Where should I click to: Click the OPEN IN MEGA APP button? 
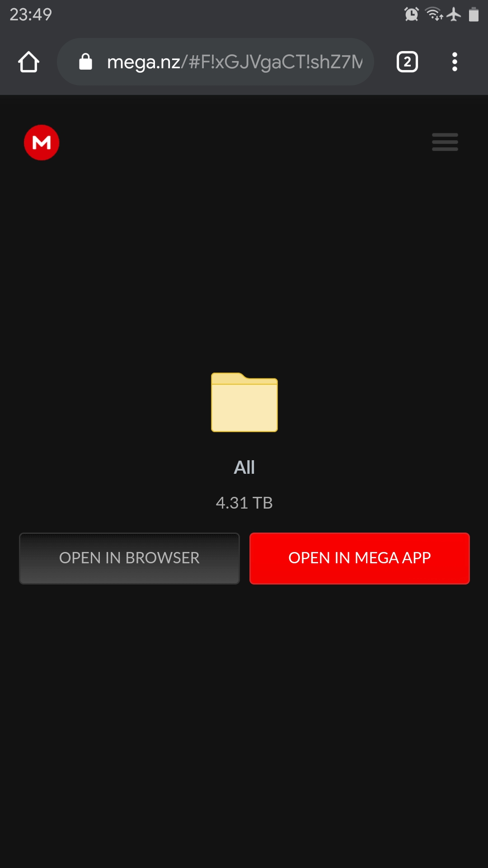tap(360, 558)
